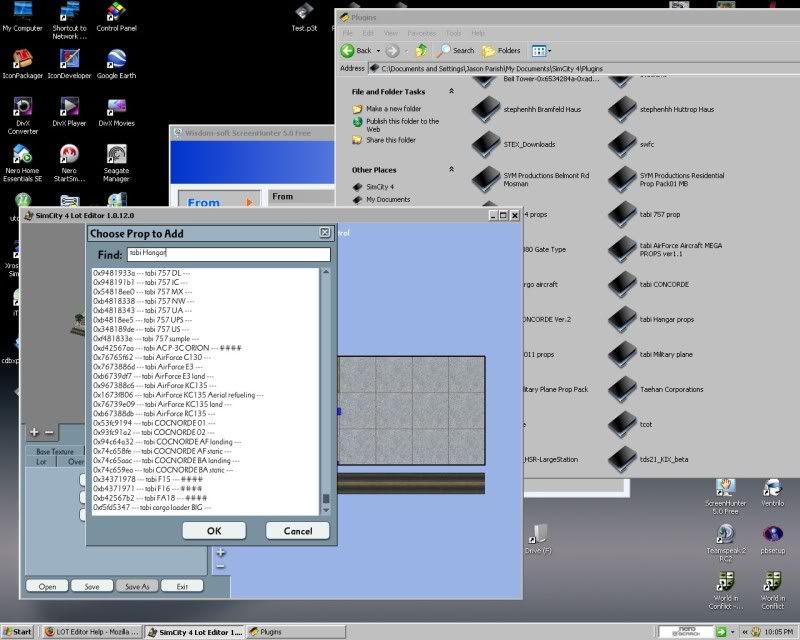This screenshot has height=640, width=800.
Task: Click Share this folder link
Action: (x=391, y=140)
